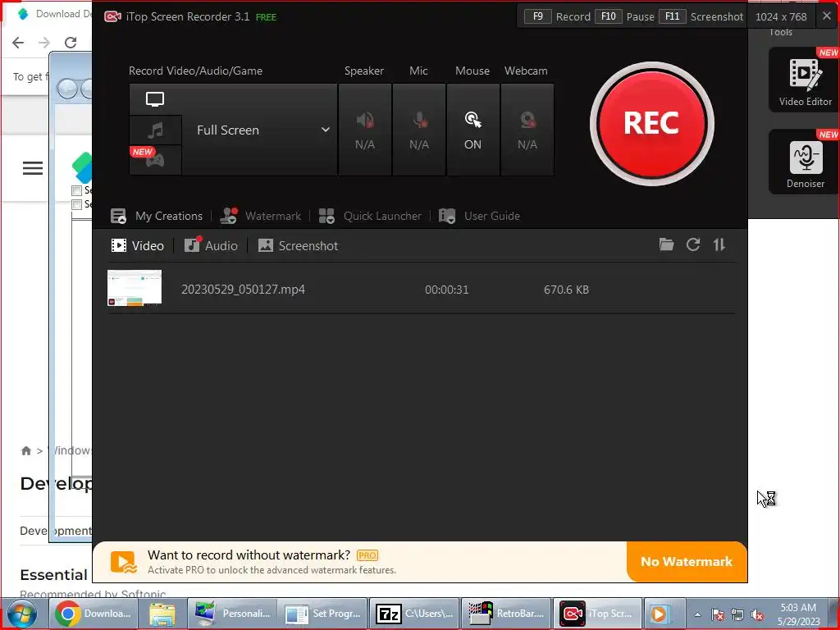Select the game recording controller icon
The height and width of the screenshot is (630, 840).
pos(155,160)
